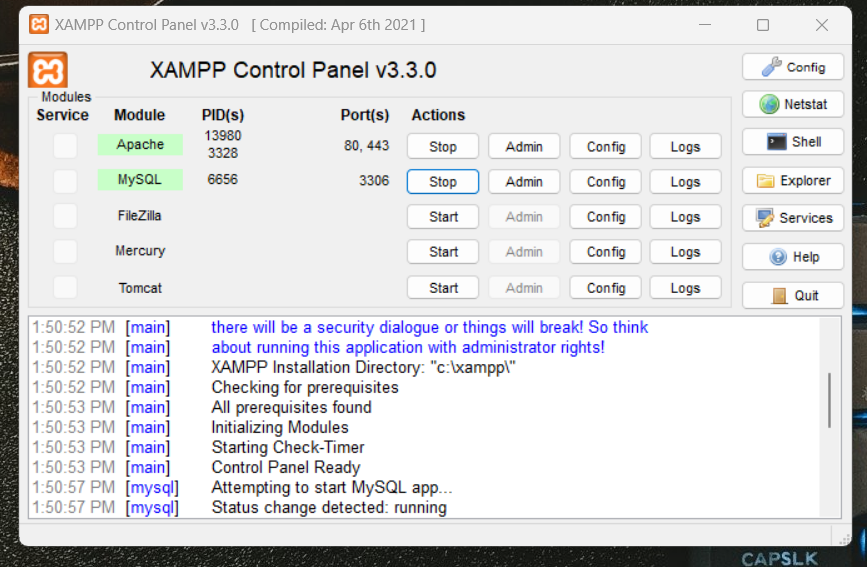Click log line showing XAMPP Installation Directory
The width and height of the screenshot is (867, 567).
point(363,367)
